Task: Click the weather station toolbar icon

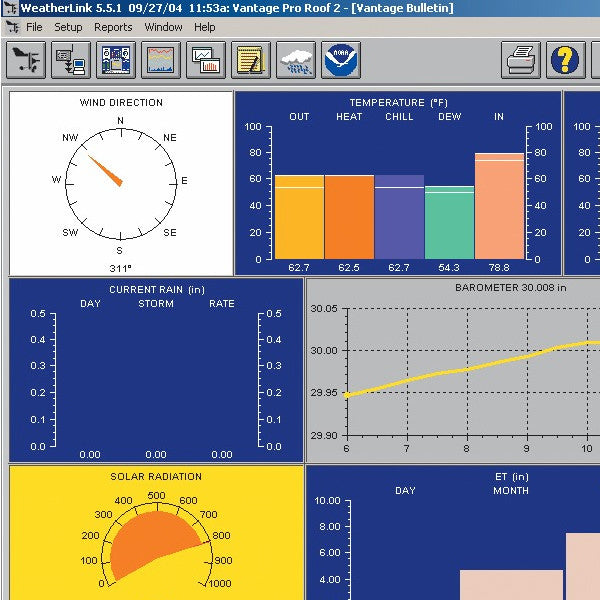Action: pyautogui.click(x=26, y=60)
